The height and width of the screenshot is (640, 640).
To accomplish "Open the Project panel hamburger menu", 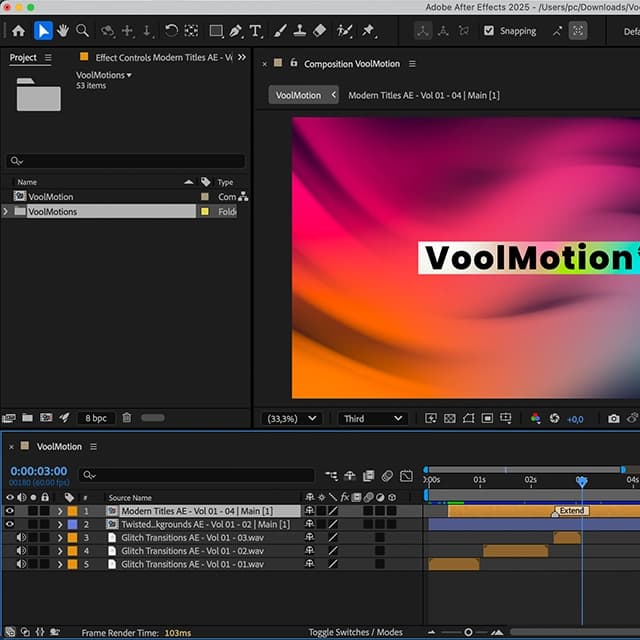I will pos(48,58).
